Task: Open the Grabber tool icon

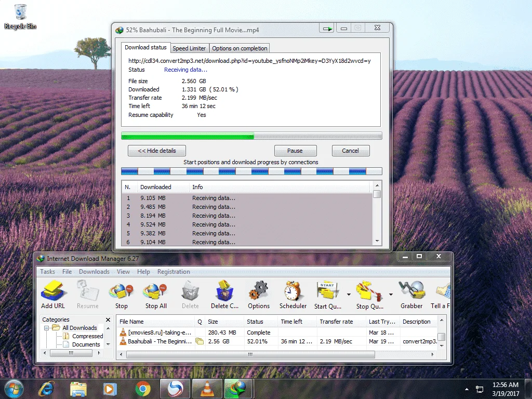Action: click(x=411, y=295)
